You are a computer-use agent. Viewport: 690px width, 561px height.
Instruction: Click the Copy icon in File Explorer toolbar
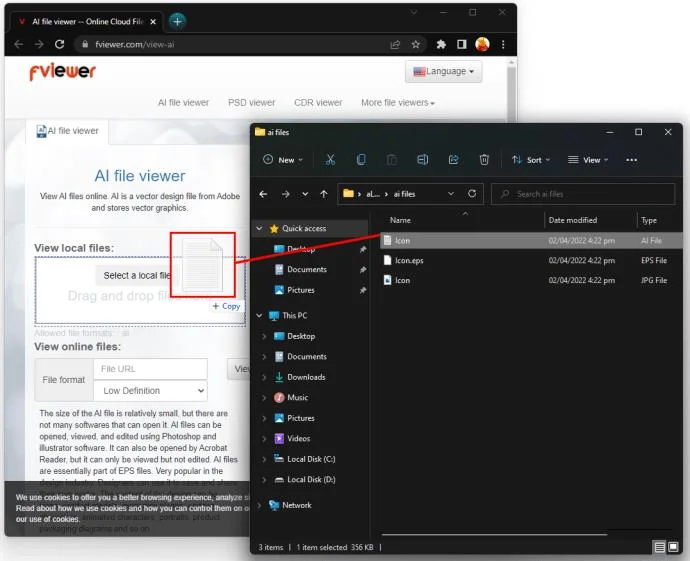(x=361, y=160)
